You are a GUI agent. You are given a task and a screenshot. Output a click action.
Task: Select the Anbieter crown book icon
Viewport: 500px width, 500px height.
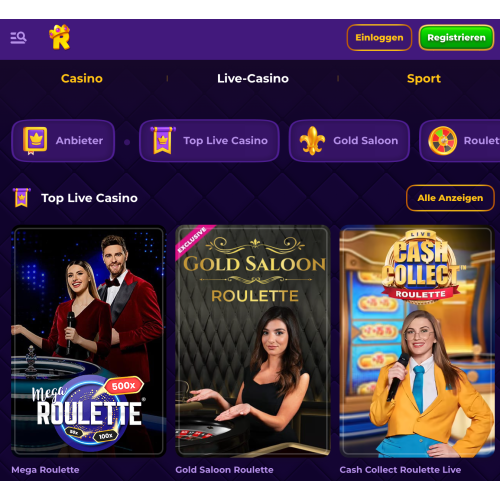(35, 140)
